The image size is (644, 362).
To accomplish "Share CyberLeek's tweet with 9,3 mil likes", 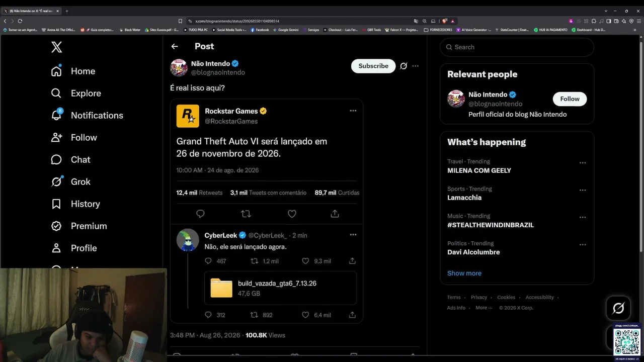I will [352, 261].
